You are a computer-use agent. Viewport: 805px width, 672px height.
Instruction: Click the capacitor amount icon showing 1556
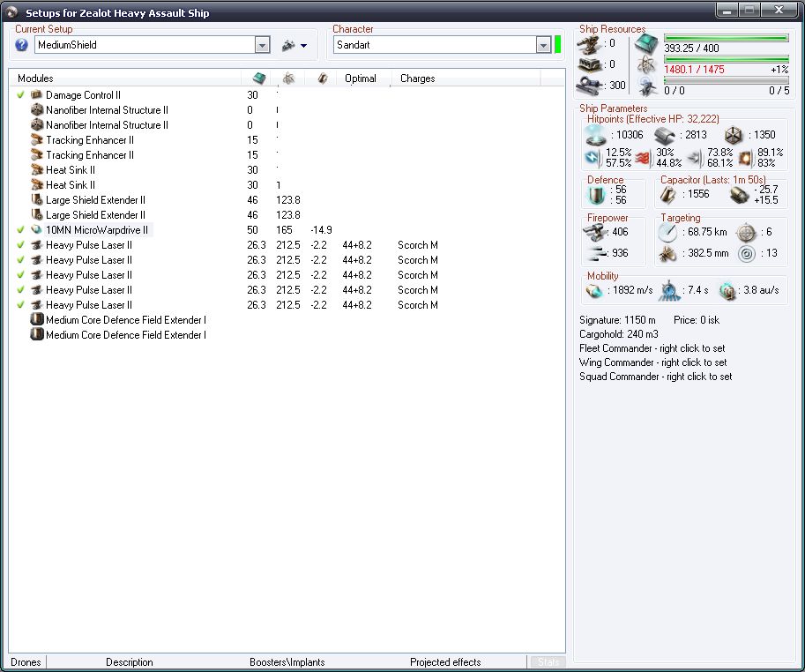(x=668, y=194)
